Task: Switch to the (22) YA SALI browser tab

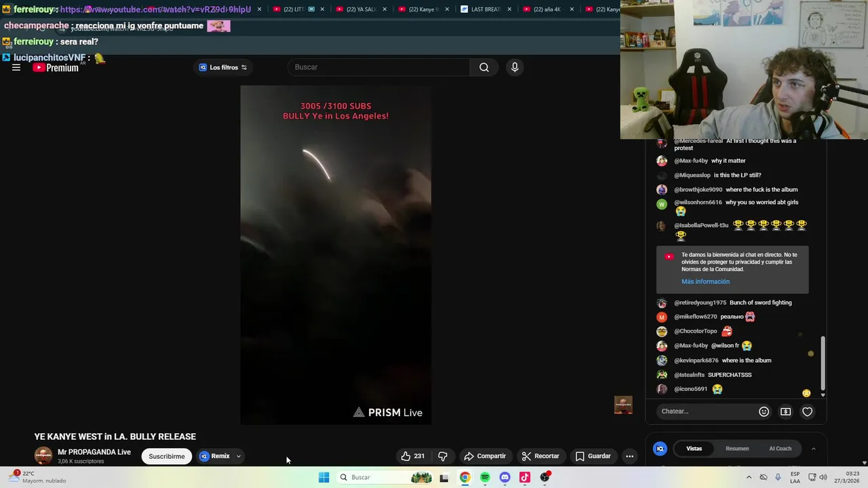Action: [x=355, y=9]
